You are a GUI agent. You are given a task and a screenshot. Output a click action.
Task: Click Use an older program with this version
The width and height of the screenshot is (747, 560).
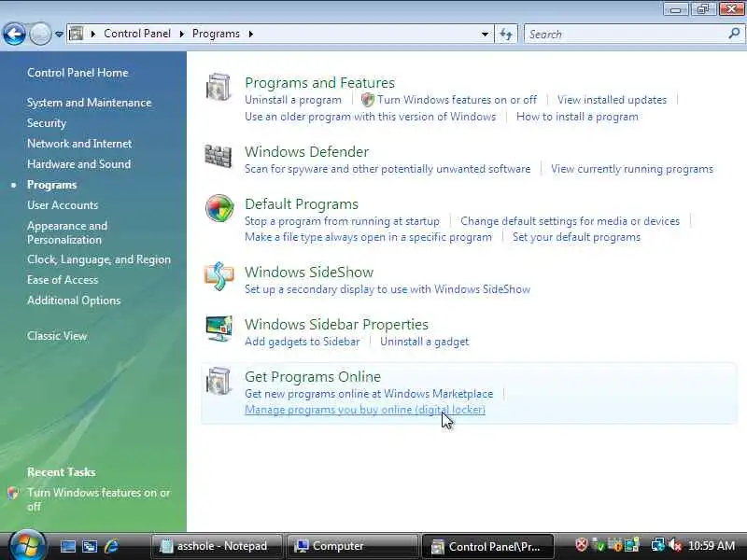[x=370, y=117]
